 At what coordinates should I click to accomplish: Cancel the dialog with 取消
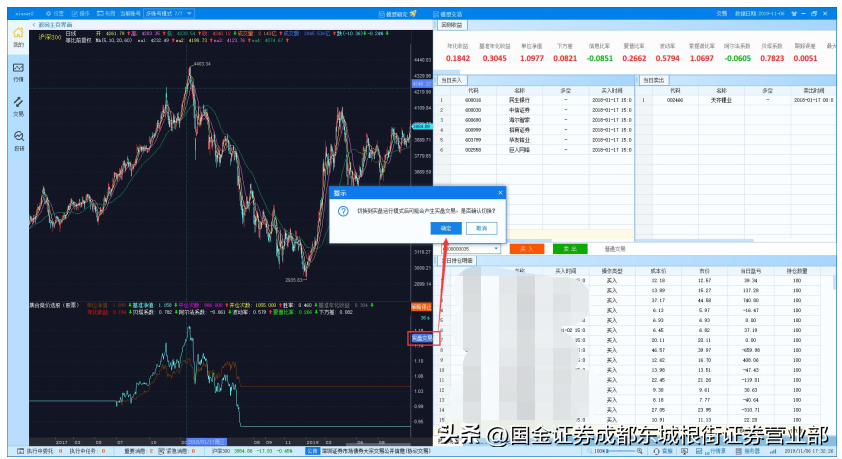(x=481, y=228)
